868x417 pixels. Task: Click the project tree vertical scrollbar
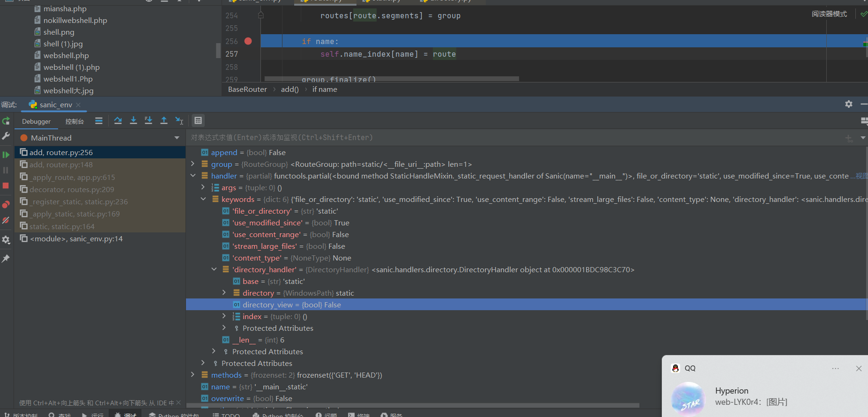click(218, 50)
